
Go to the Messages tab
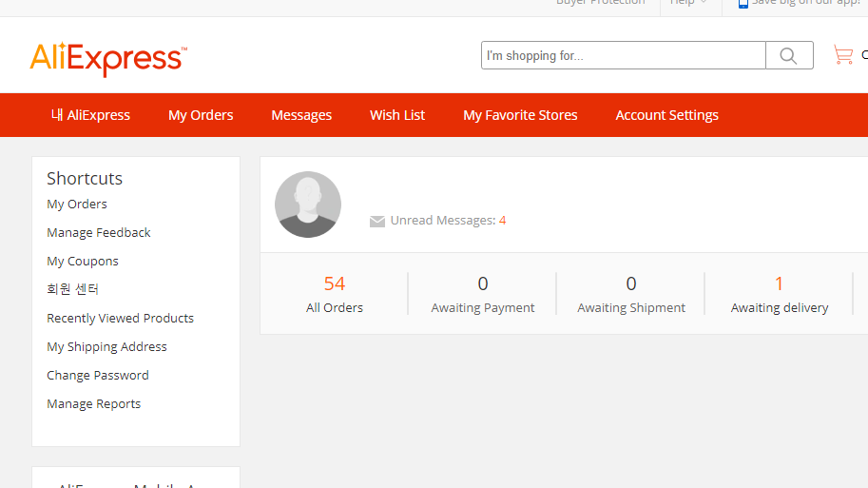[301, 115]
